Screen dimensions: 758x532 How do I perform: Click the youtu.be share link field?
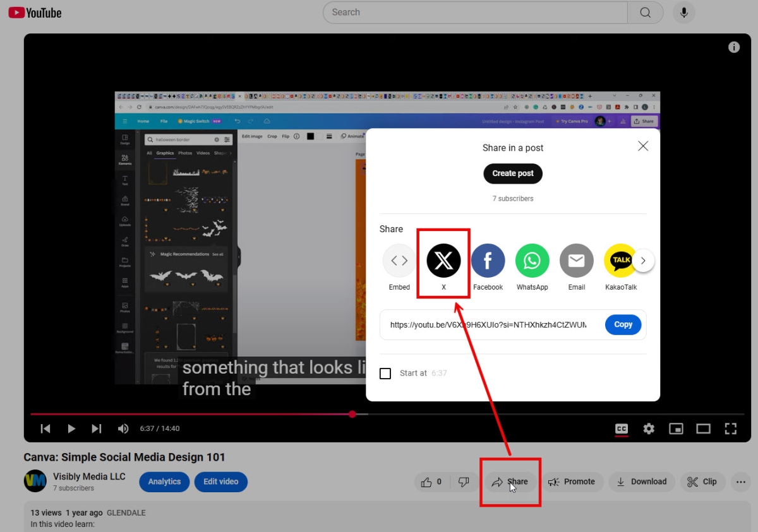[x=488, y=325]
